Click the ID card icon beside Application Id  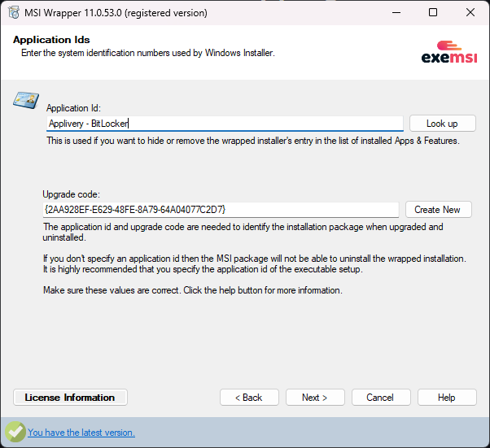coord(26,100)
